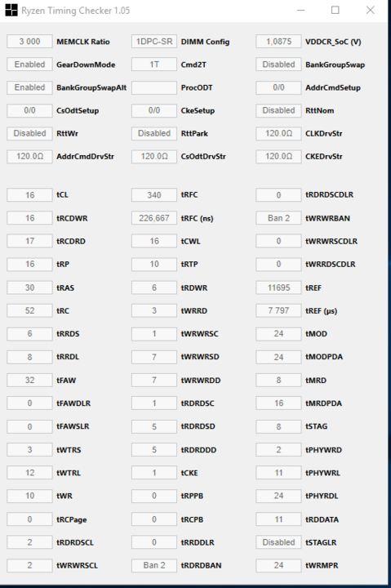
Task: Select the tRDRDBAN Ban 2 field
Action: click(154, 565)
